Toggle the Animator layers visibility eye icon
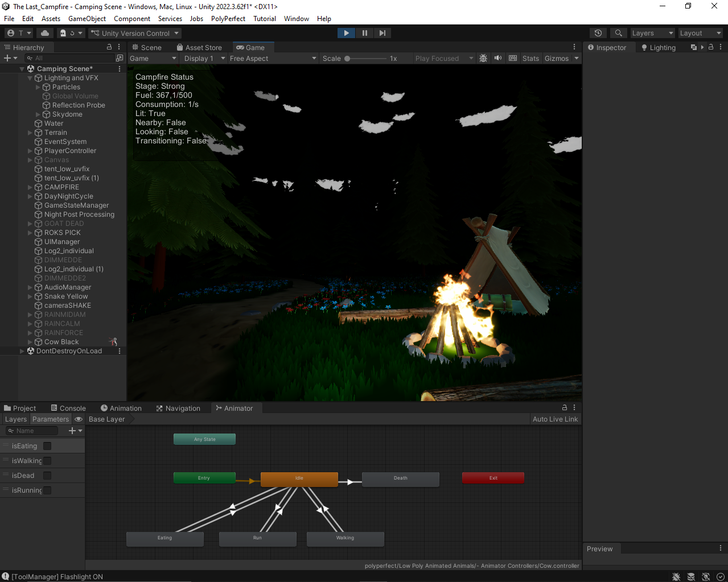Image resolution: width=728 pixels, height=582 pixels. (79, 419)
